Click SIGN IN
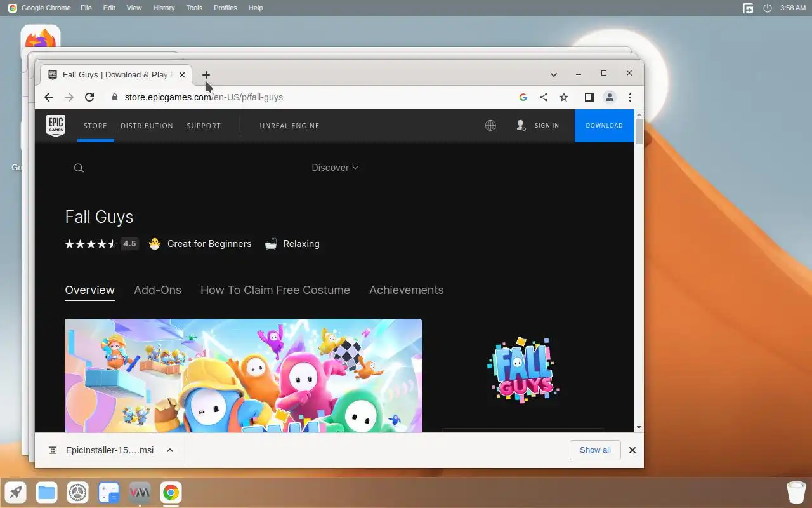The height and width of the screenshot is (508, 812). coord(538,126)
